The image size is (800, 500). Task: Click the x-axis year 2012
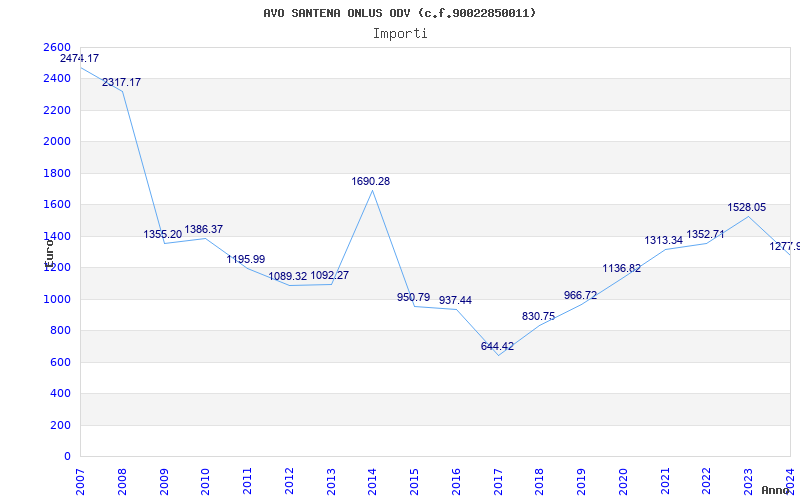pos(289,481)
